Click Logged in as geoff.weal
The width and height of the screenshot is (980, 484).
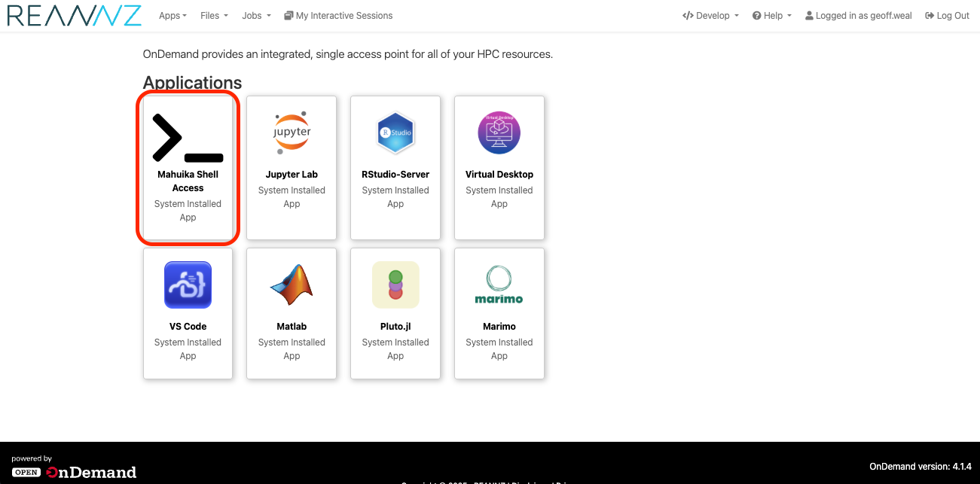point(858,16)
